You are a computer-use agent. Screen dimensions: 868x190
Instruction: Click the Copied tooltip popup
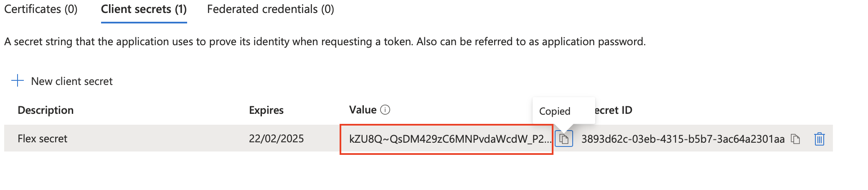[x=555, y=111]
